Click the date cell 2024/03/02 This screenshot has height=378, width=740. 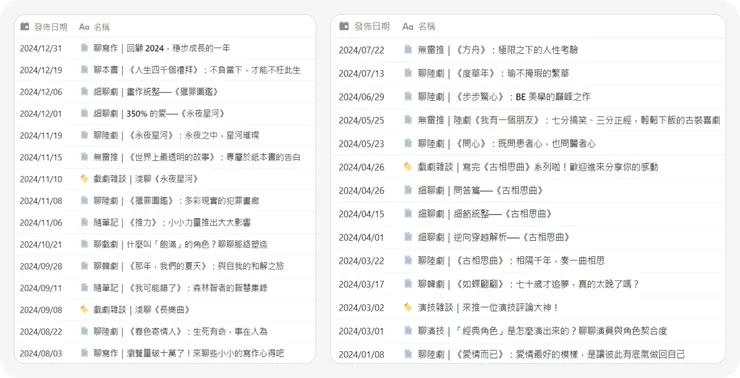[x=362, y=307]
